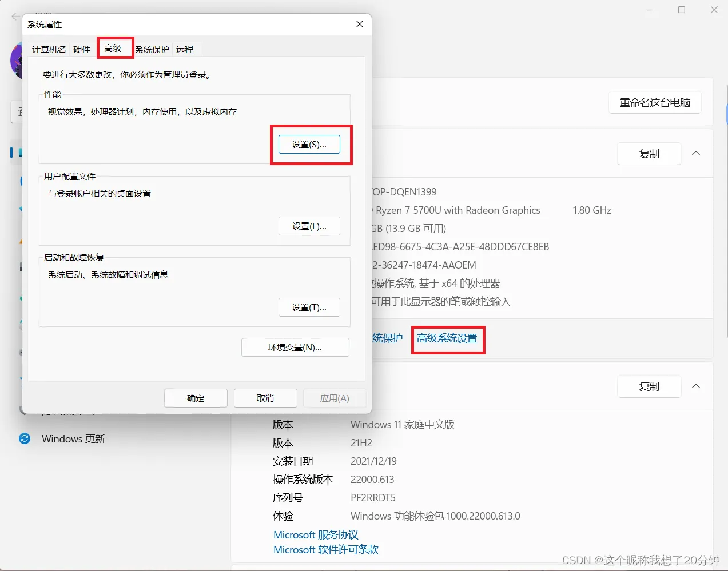Apply changes with the 应用(A) button
This screenshot has width=728, height=571.
click(x=335, y=398)
